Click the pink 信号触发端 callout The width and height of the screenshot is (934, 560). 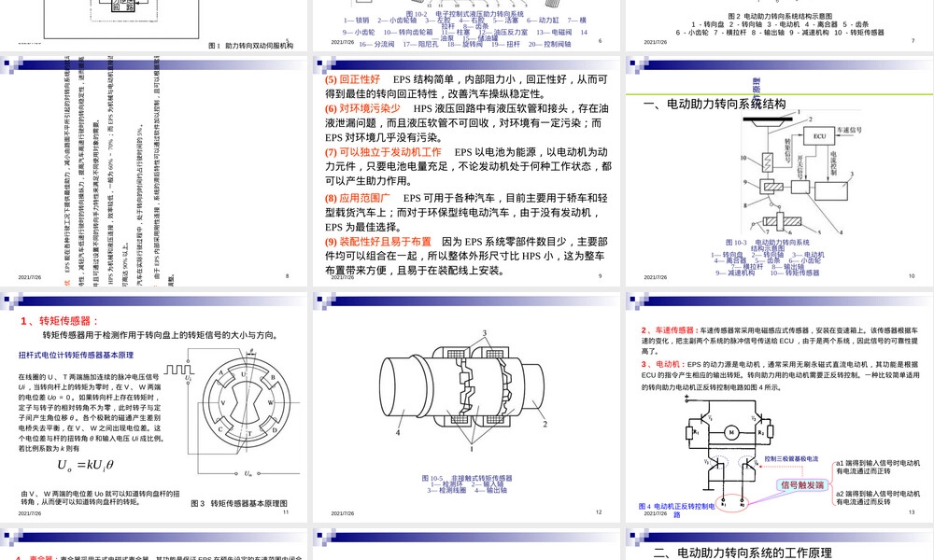tap(802, 485)
